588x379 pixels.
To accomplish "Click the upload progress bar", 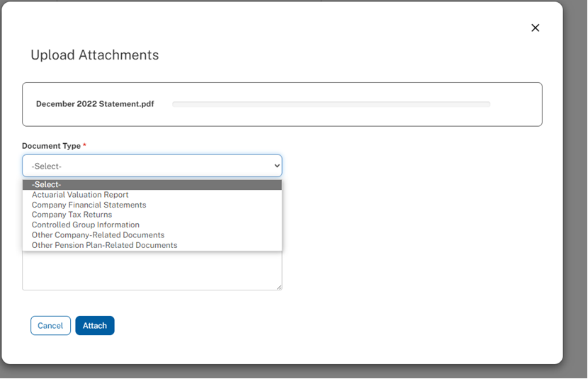I will pyautogui.click(x=331, y=104).
